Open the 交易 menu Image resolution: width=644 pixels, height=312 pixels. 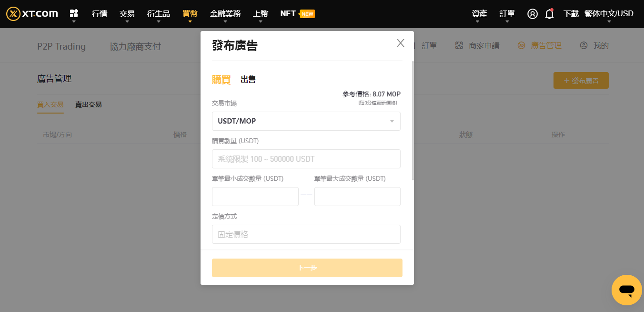click(x=127, y=14)
